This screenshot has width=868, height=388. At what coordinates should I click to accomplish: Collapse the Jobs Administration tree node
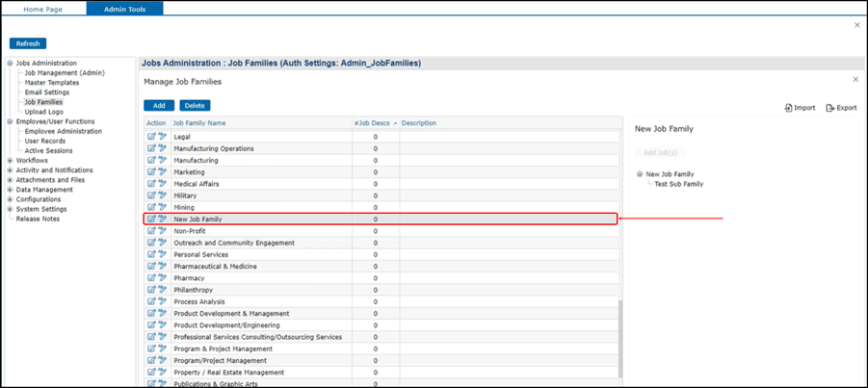click(10, 64)
